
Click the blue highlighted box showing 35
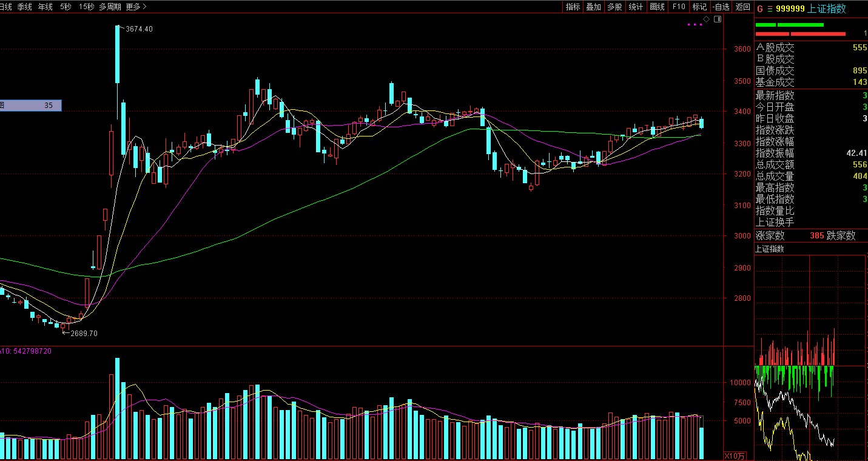pyautogui.click(x=30, y=105)
